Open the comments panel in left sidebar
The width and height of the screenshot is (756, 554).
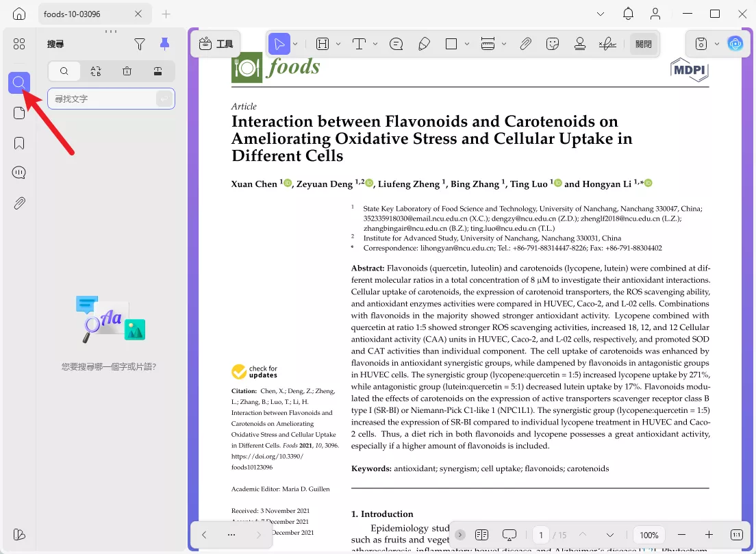(x=19, y=173)
